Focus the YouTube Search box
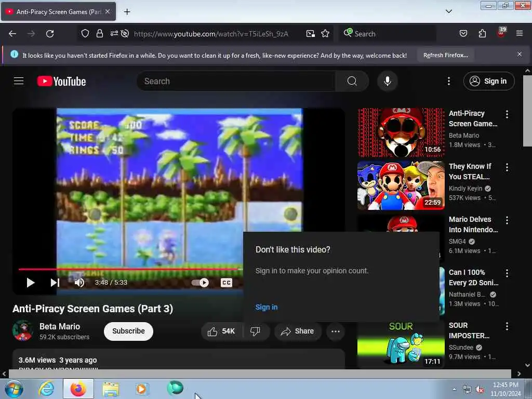The image size is (532, 399). point(236,81)
